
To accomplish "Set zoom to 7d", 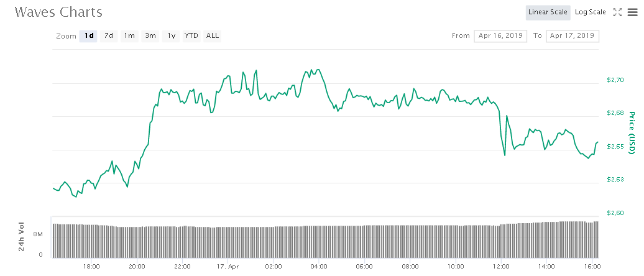I will [109, 36].
